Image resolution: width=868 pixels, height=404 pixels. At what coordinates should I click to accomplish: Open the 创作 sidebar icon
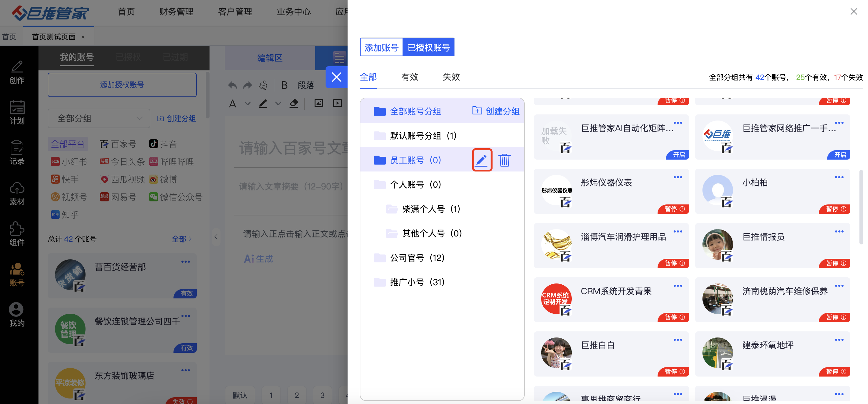(x=17, y=72)
